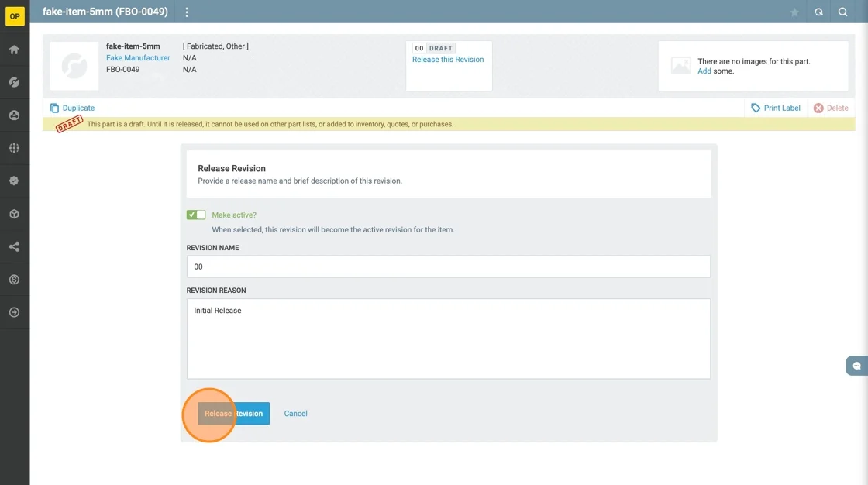Open the three-dot menu beside the part title

[x=187, y=12]
